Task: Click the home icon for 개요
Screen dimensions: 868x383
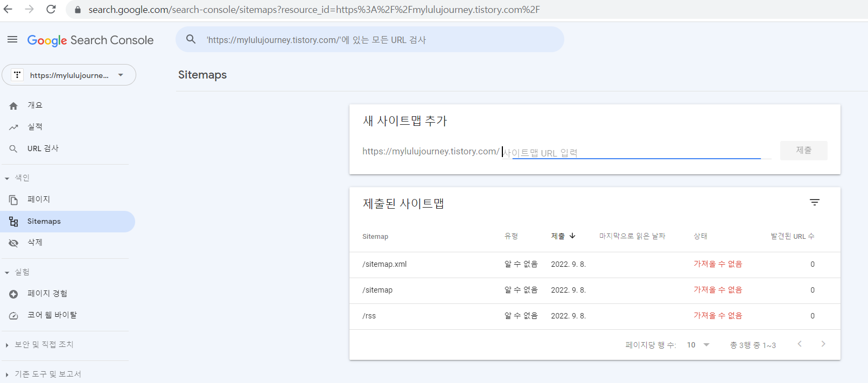Action: click(13, 106)
